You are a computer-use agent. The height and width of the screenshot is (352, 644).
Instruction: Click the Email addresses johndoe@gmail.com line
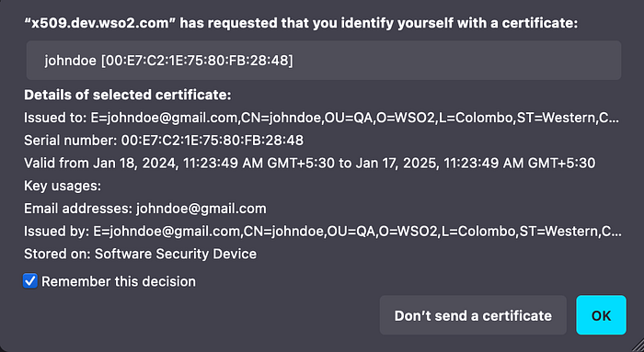point(145,209)
